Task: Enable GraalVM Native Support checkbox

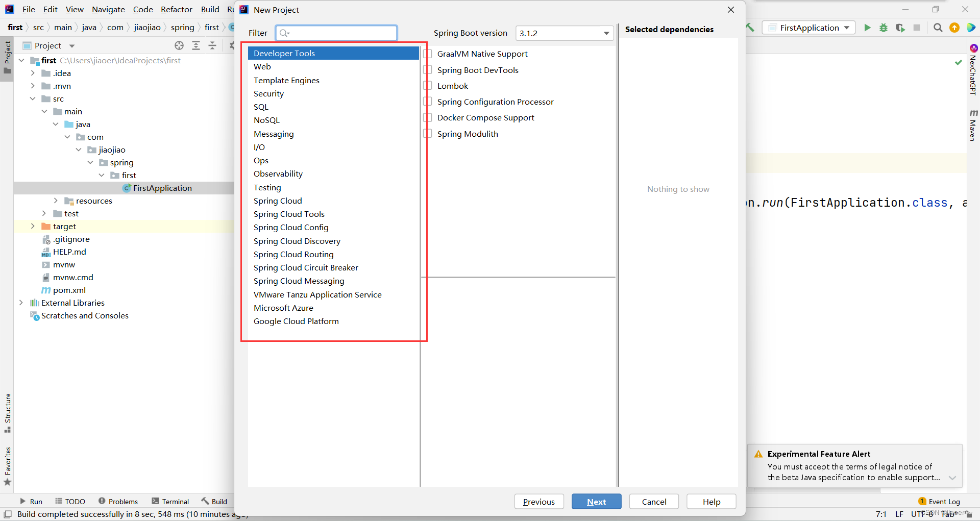Action: coord(428,54)
